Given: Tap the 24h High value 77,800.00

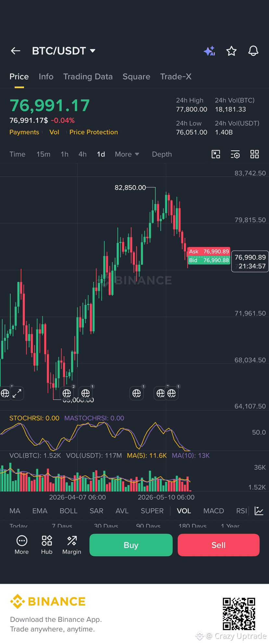Looking at the screenshot, I should 192,109.
